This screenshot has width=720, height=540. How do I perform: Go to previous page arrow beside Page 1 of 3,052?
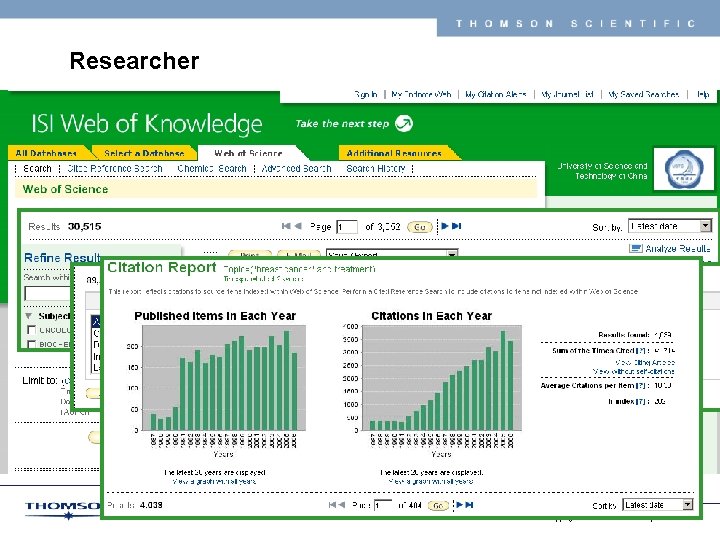[298, 226]
